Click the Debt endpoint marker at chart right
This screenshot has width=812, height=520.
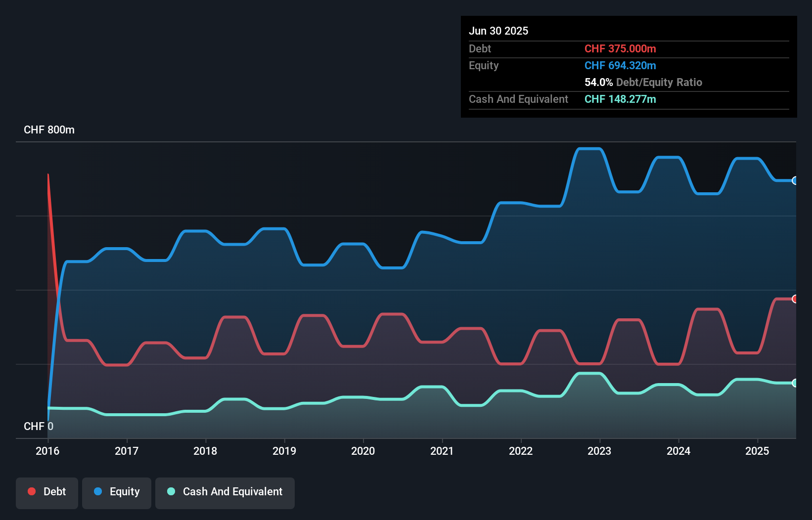[x=795, y=298]
